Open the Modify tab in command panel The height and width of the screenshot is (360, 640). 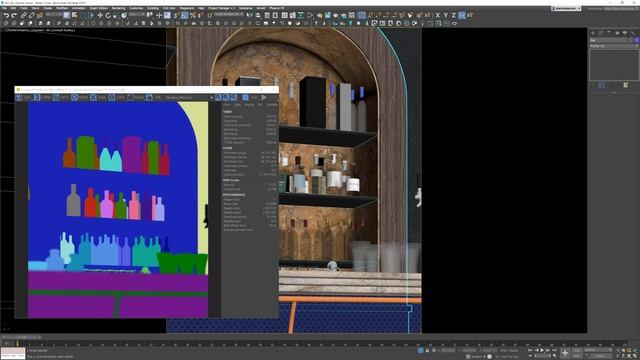[x=601, y=33]
